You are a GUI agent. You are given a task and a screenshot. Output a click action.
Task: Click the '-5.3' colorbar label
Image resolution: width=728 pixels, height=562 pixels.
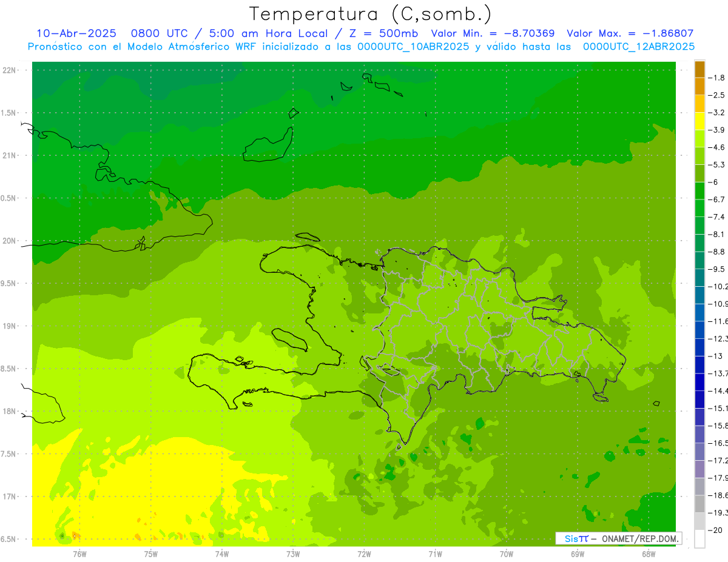click(x=718, y=165)
